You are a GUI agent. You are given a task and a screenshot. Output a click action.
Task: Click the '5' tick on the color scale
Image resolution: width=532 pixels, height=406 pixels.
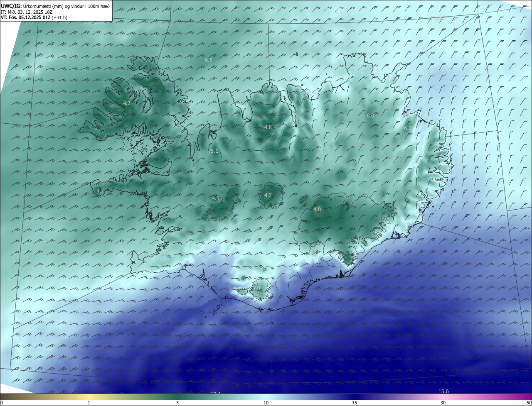[177, 403]
